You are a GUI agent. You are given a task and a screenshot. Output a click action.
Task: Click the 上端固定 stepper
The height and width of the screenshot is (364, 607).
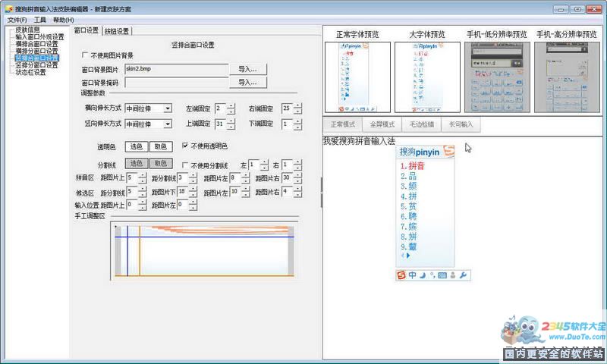pyautogui.click(x=231, y=124)
